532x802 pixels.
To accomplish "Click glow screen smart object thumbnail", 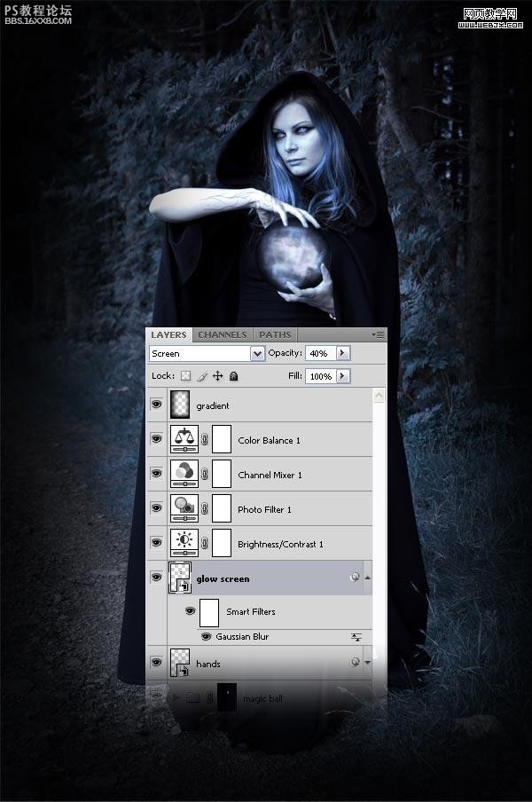I will click(180, 578).
